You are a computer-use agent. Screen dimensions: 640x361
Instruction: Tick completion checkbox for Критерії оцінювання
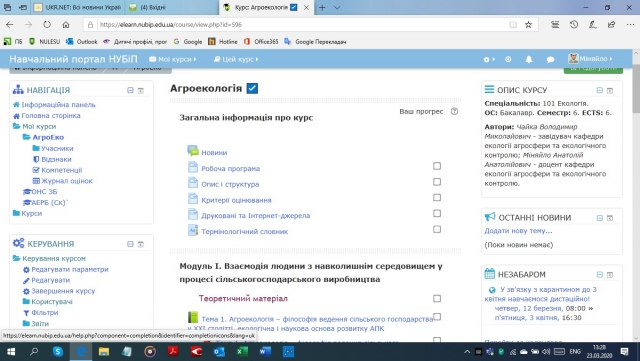pos(437,198)
